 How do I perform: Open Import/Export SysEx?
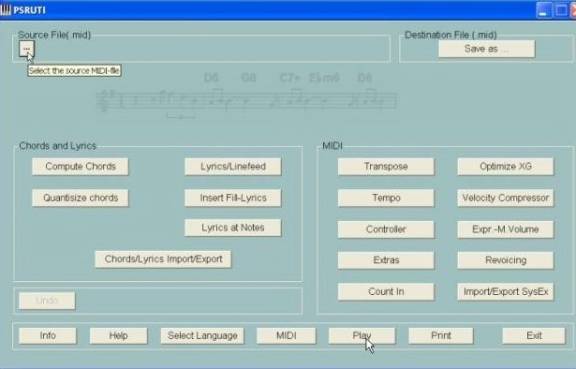[x=505, y=292]
